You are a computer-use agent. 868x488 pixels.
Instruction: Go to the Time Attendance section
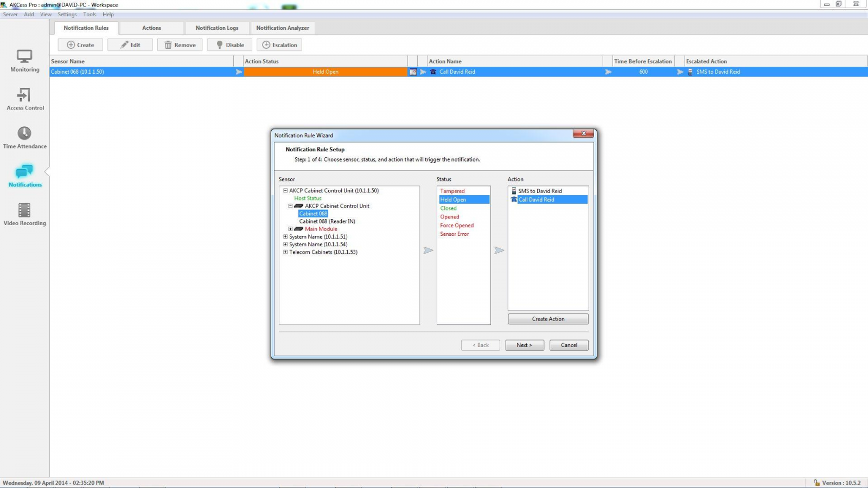[24, 137]
